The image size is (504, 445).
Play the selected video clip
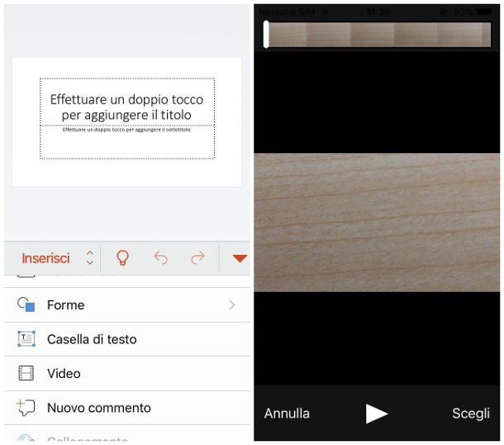click(x=377, y=414)
